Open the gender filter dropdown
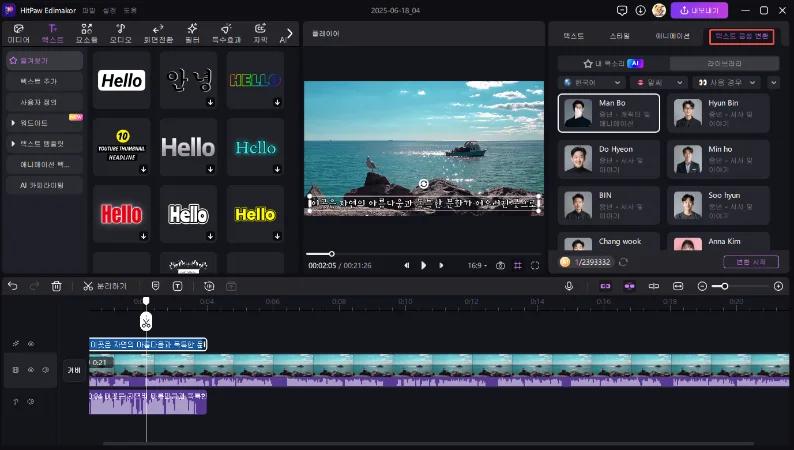The image size is (794, 450). 660,83
